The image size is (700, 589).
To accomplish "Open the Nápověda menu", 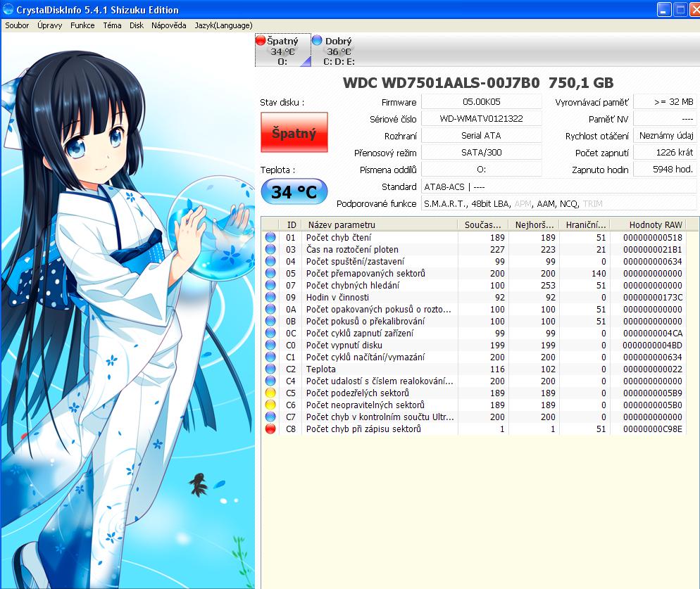I will [169, 25].
